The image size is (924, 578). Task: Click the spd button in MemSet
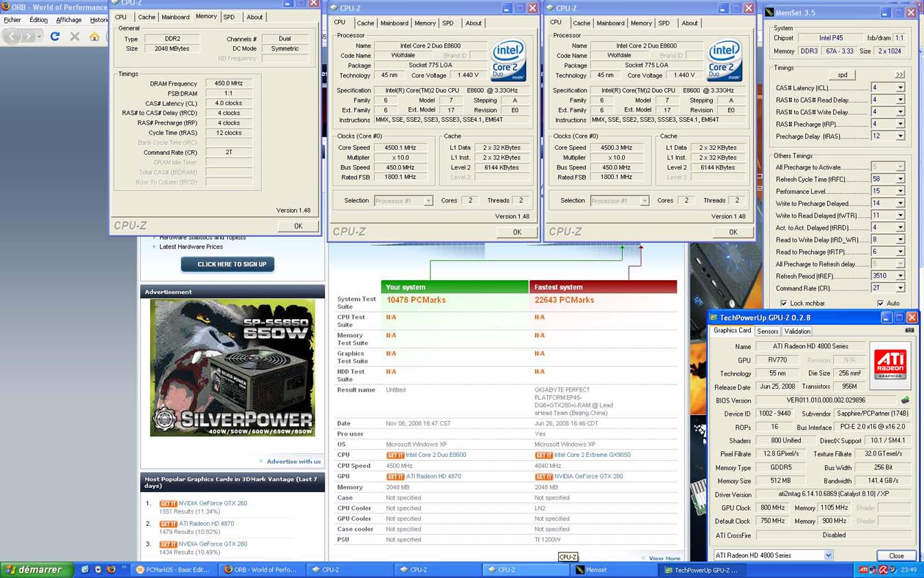pos(842,74)
